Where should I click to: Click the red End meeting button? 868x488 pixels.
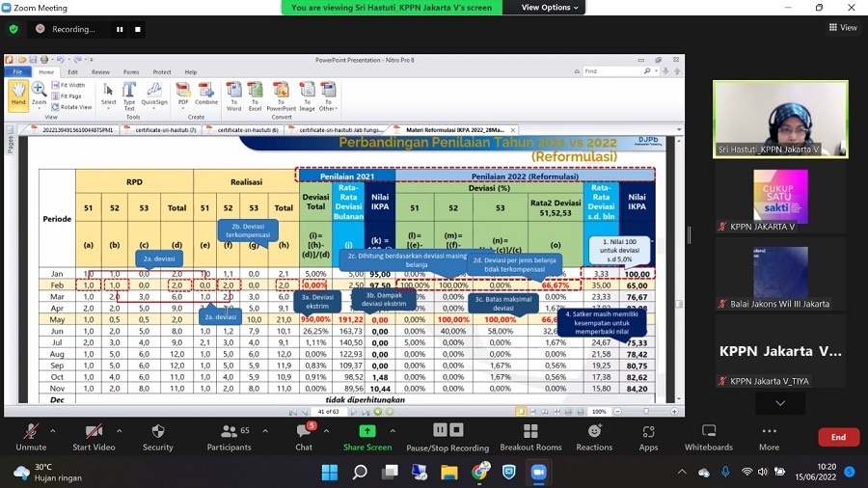click(x=838, y=437)
